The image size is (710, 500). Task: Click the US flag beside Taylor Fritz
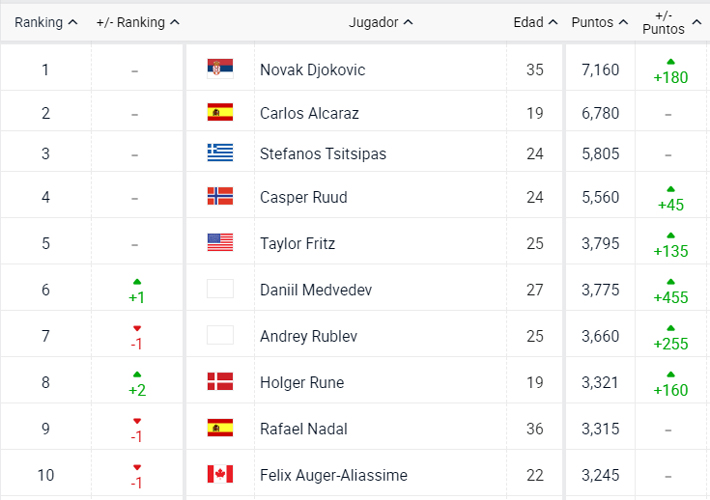pos(220,242)
